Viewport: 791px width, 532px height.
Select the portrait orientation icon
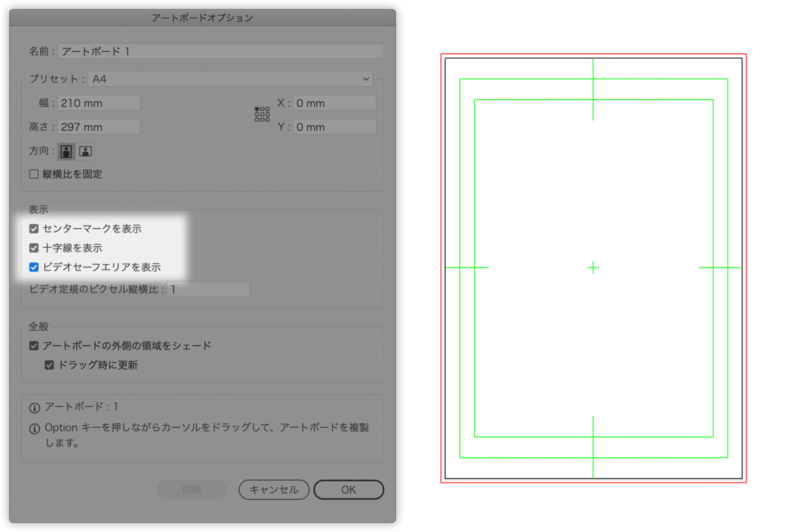coord(66,151)
